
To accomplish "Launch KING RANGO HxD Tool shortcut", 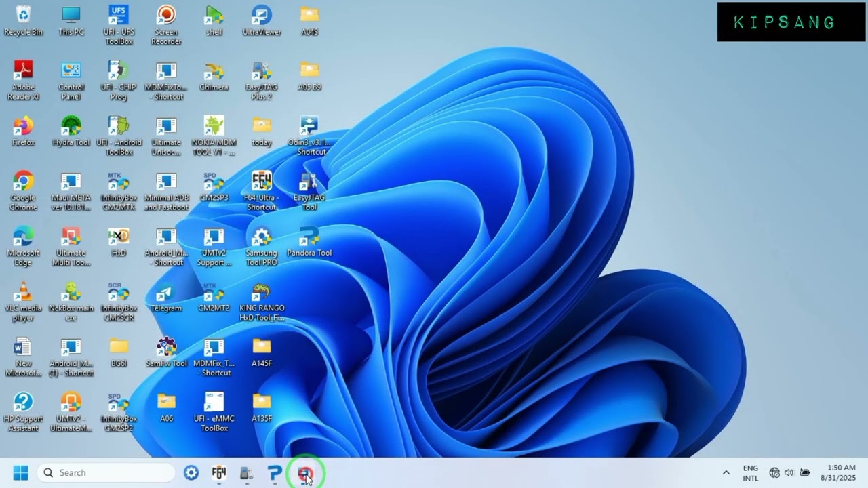I will click(262, 302).
